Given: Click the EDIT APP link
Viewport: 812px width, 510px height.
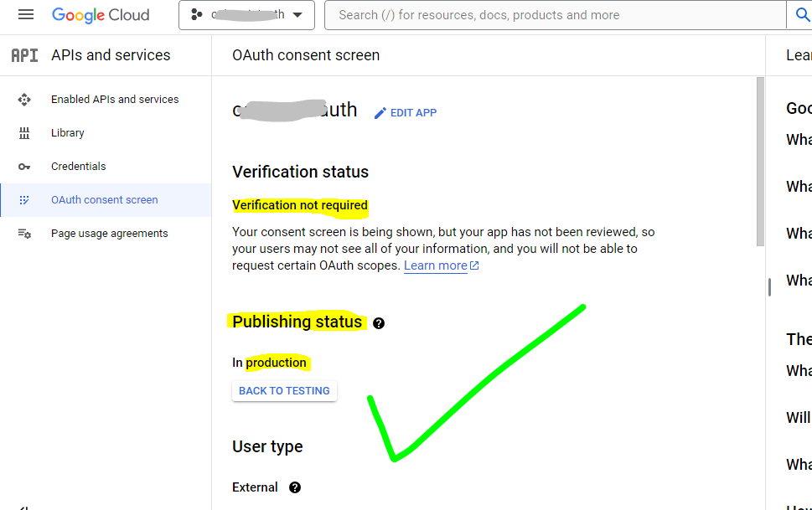Looking at the screenshot, I should pyautogui.click(x=406, y=113).
